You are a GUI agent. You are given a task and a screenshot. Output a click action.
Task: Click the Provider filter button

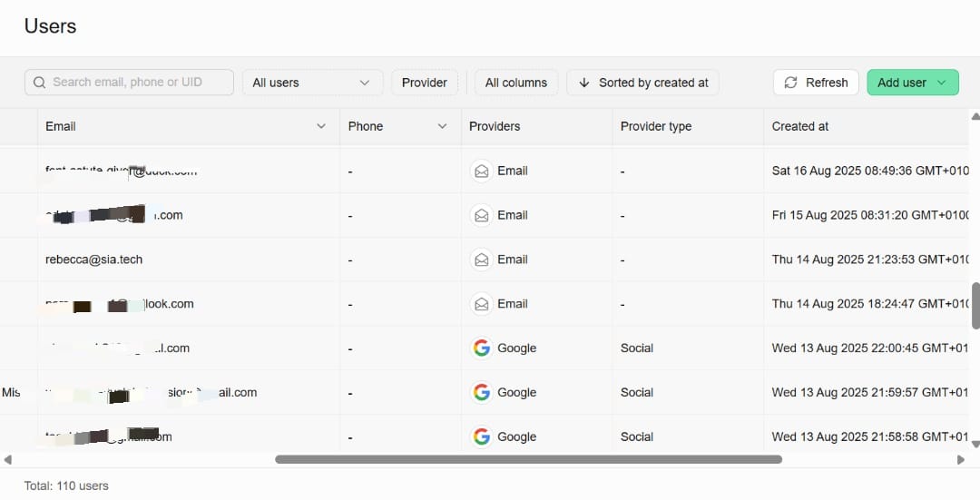(424, 83)
